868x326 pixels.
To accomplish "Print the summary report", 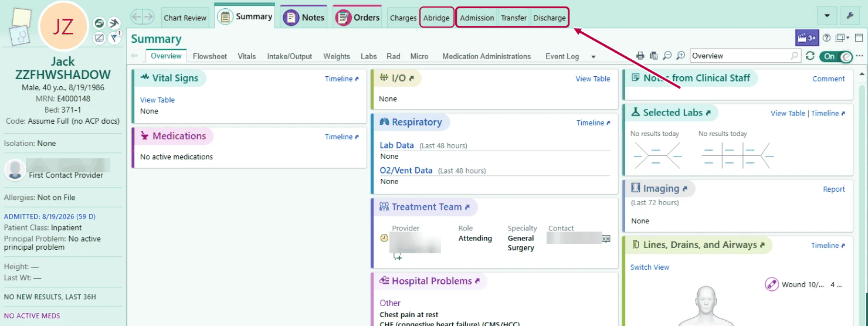I will [x=640, y=56].
